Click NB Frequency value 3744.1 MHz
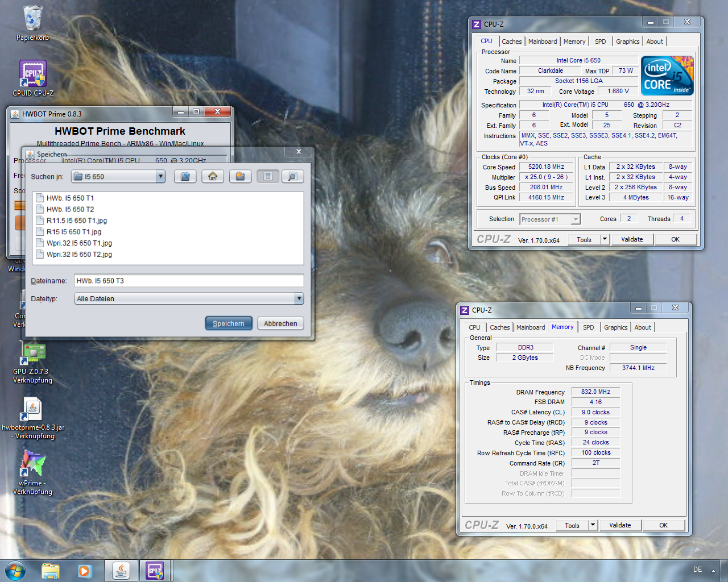Viewport: 728px width, 582px height. [x=638, y=368]
